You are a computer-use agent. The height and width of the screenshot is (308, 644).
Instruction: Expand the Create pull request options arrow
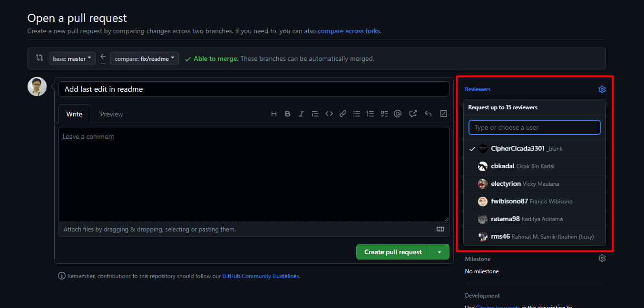point(439,252)
